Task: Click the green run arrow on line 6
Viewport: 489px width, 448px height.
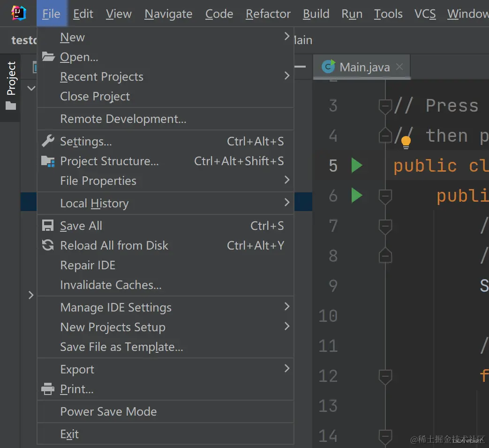Action: pyautogui.click(x=356, y=195)
